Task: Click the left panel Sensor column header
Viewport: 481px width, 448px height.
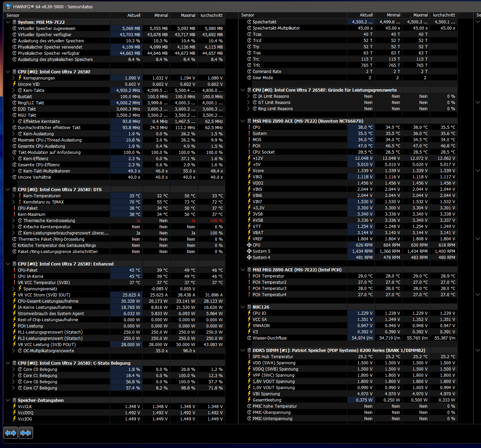Action: tap(56, 15)
